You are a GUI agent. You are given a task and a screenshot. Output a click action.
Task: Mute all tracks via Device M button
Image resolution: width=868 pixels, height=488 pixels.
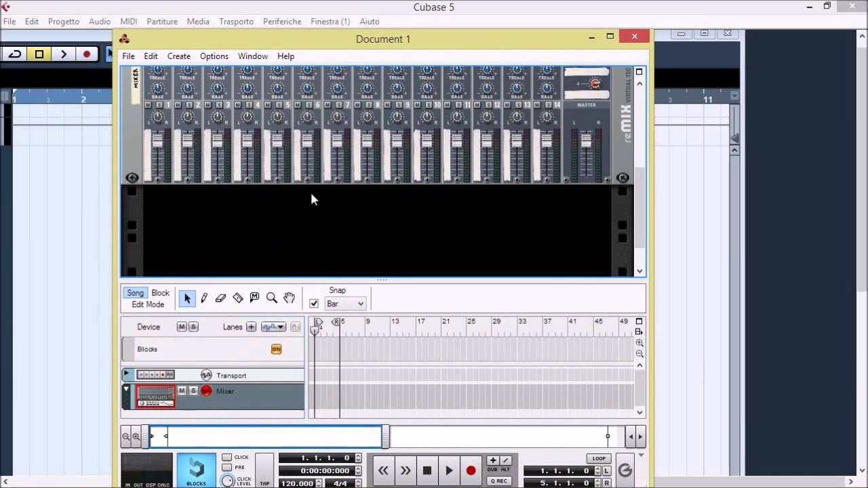click(182, 327)
